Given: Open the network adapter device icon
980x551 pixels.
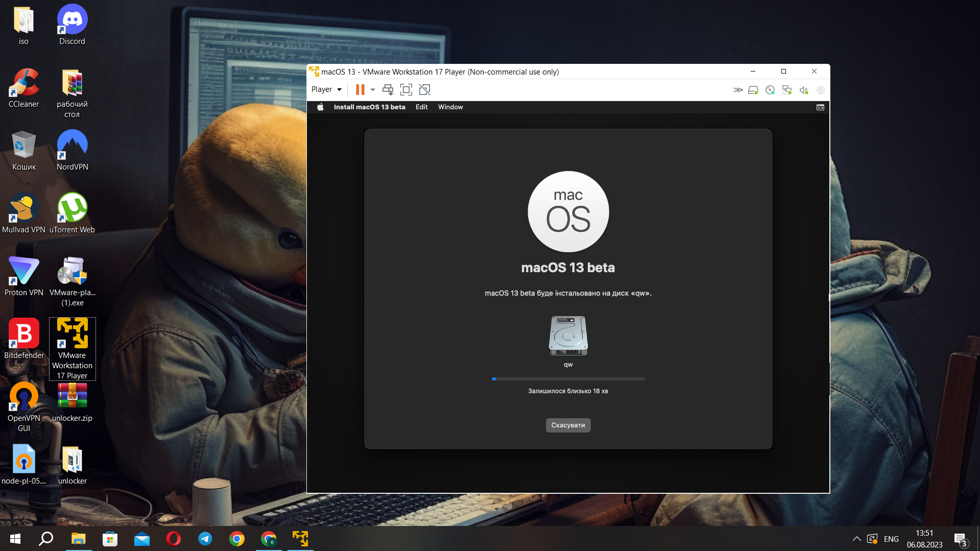Looking at the screenshot, I should [x=787, y=90].
